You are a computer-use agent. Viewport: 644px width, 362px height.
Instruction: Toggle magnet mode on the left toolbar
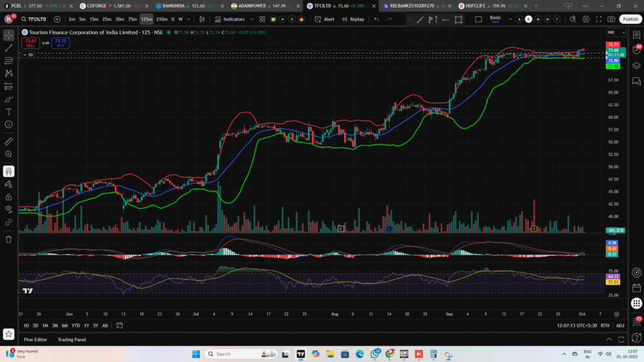[9, 171]
